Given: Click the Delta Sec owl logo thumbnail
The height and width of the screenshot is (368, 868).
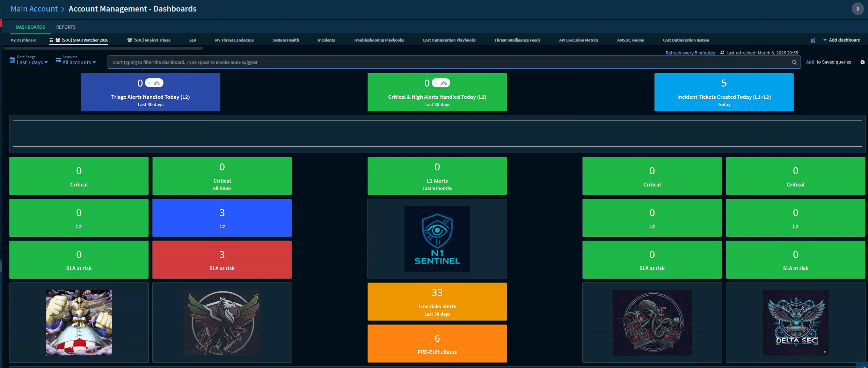Looking at the screenshot, I should [796, 323].
